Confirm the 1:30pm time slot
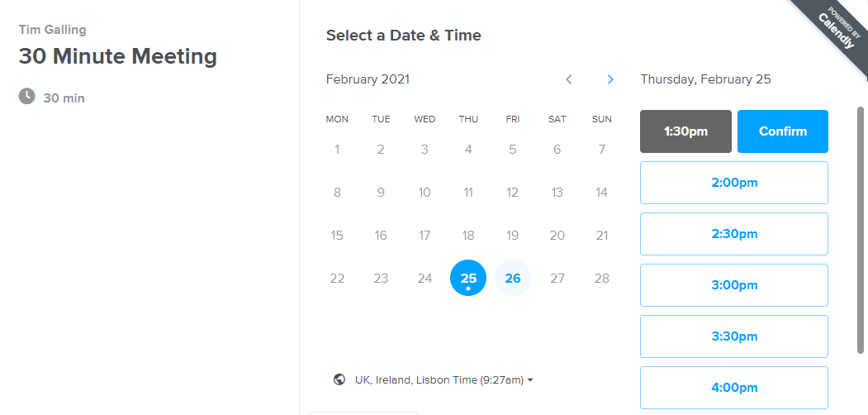 click(782, 131)
